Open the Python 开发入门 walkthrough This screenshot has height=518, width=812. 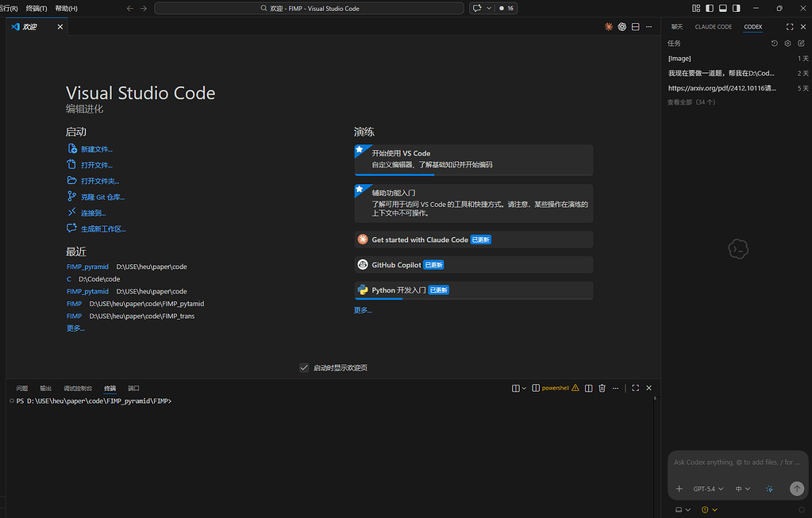point(474,290)
